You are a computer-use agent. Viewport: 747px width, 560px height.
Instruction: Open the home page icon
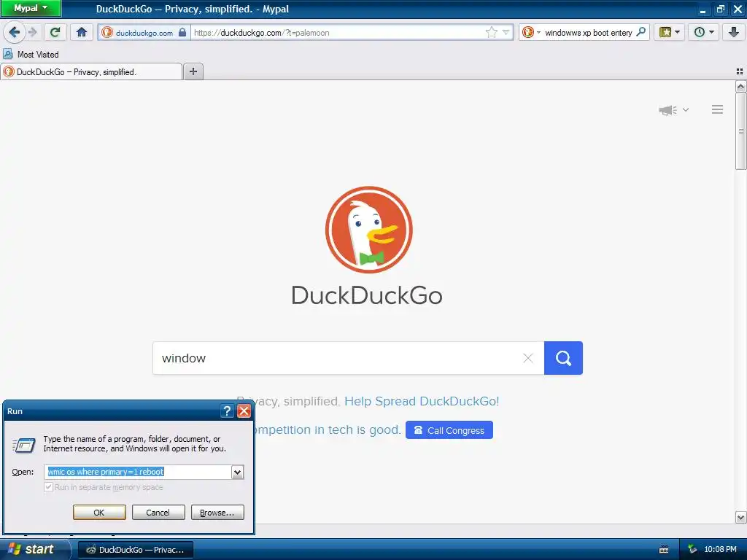tap(82, 32)
